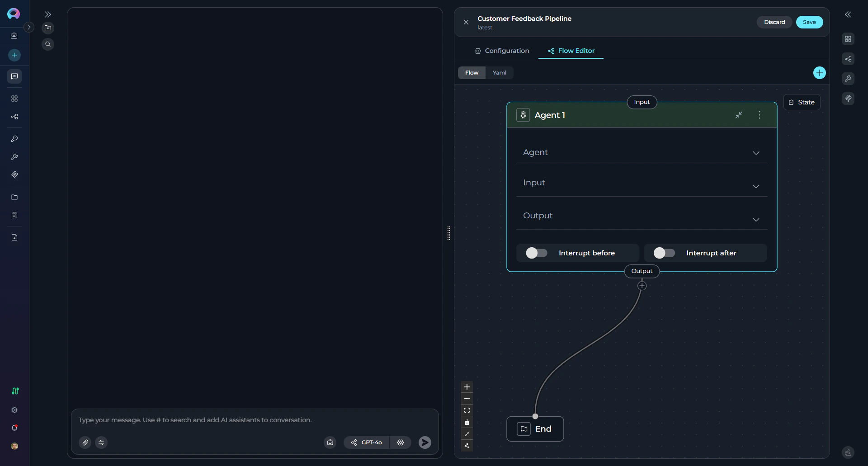The image size is (868, 466).
Task: Click the send message arrow icon
Action: pos(425,442)
